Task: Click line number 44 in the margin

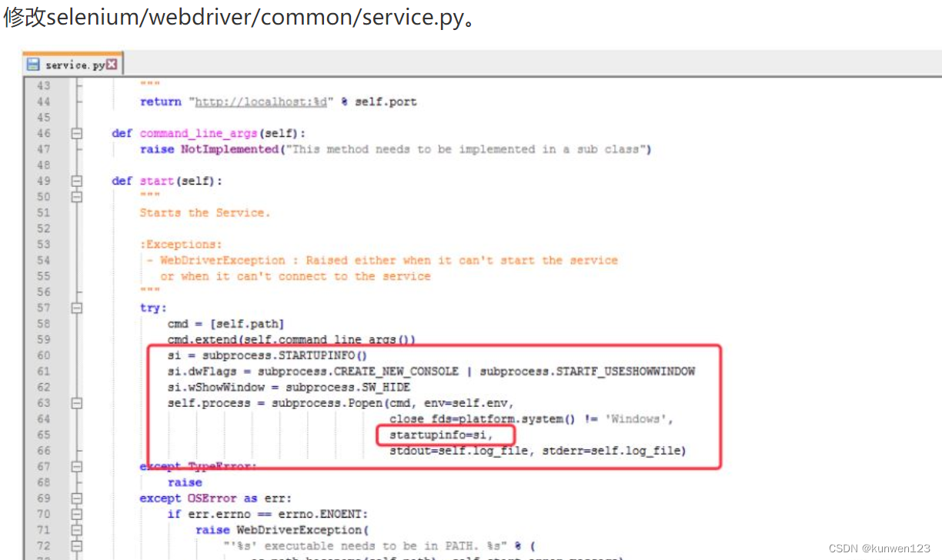Action: click(x=43, y=102)
